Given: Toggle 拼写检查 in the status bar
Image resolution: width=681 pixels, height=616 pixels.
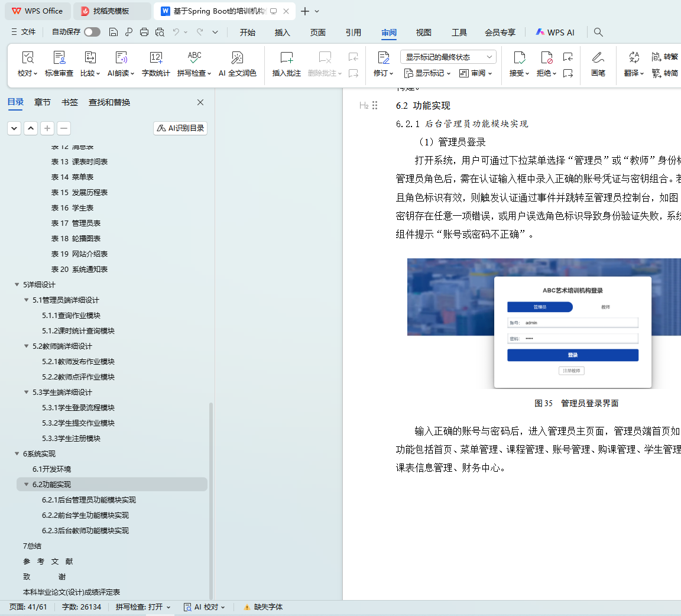Looking at the screenshot, I should tap(142, 607).
